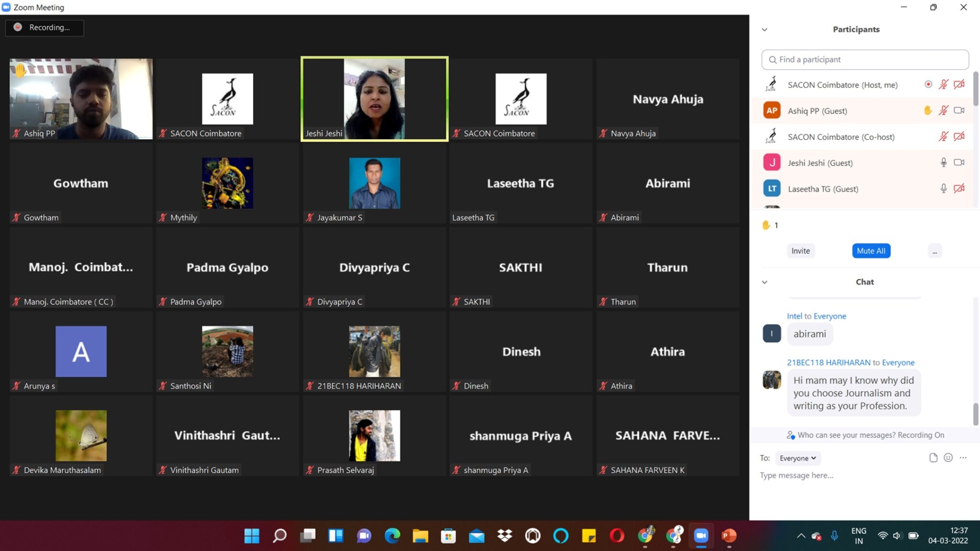Click Laseetha TG (Guest) video off icon
This screenshot has width=980, height=551.
(959, 188)
